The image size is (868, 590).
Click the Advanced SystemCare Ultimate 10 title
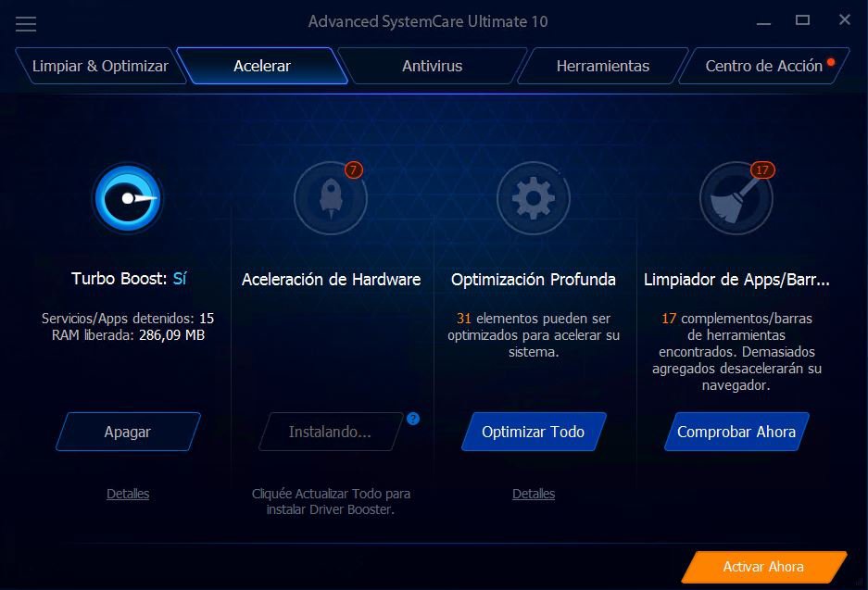tap(428, 21)
